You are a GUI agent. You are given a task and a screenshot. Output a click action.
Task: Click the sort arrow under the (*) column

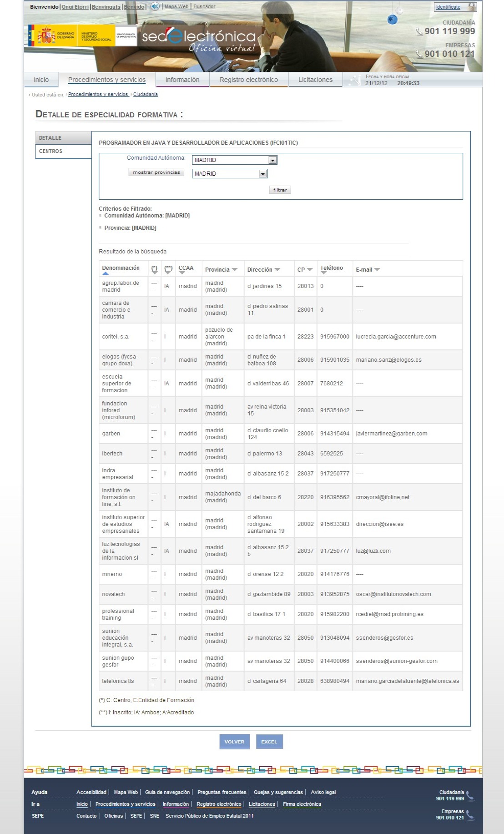click(154, 273)
